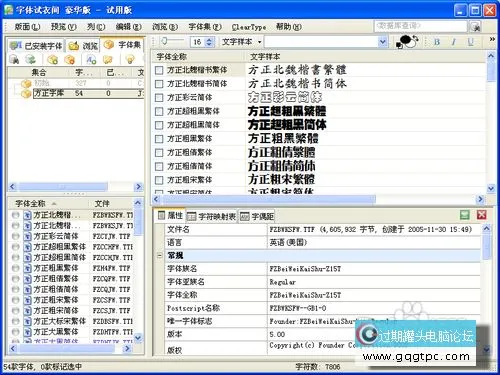Click the open folder icon in collection toolbar

(x=108, y=60)
